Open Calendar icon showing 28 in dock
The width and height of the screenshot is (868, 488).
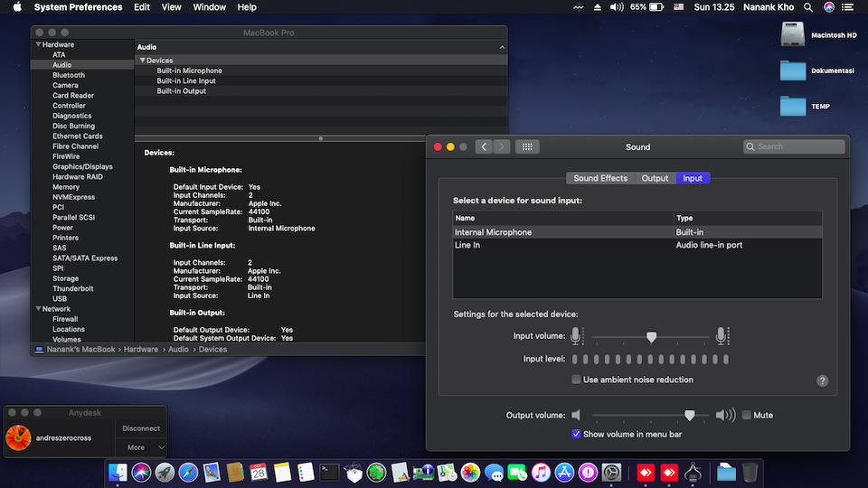259,473
